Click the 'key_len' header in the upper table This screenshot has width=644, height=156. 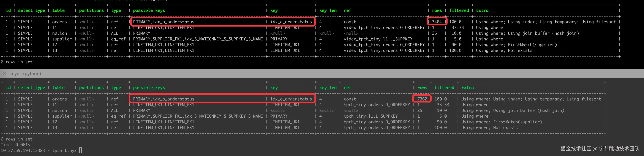(x=328, y=10)
